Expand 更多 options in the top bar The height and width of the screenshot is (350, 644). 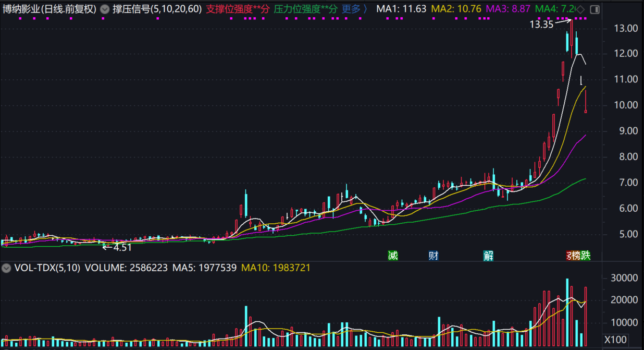pyautogui.click(x=354, y=9)
